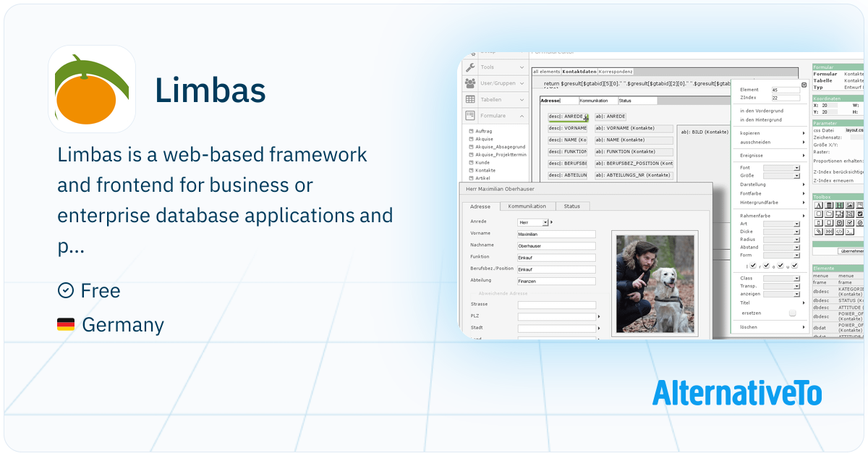Image resolution: width=868 pixels, height=456 pixels.
Task: Click the Formulare form icon in sidebar
Action: 470,115
